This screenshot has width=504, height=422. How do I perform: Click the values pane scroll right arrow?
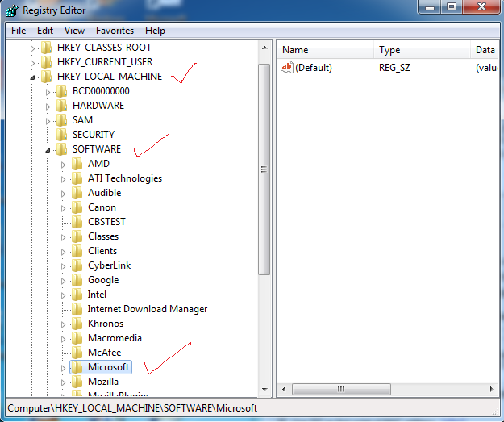click(491, 389)
